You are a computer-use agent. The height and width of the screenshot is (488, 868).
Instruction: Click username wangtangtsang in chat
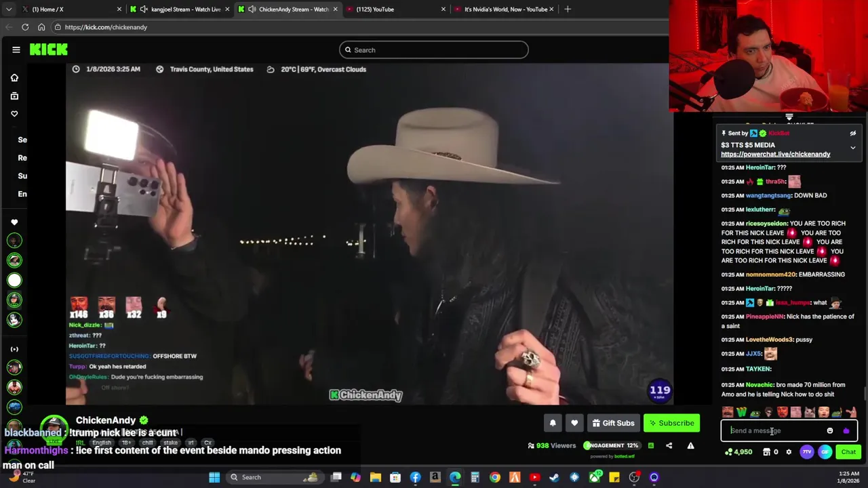(768, 195)
